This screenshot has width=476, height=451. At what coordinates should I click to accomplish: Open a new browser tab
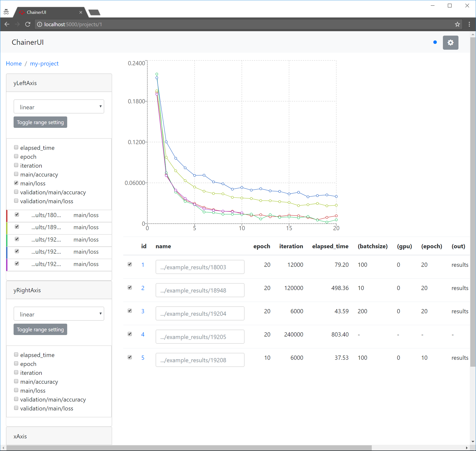pyautogui.click(x=94, y=12)
